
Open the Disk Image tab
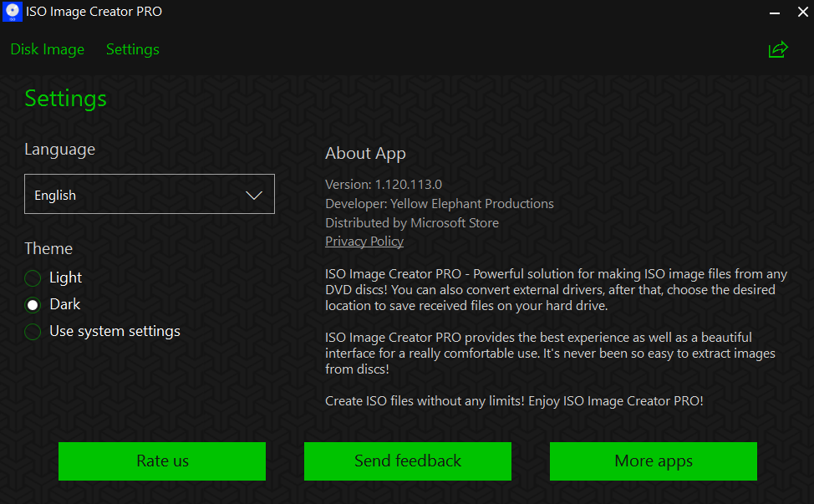48,49
